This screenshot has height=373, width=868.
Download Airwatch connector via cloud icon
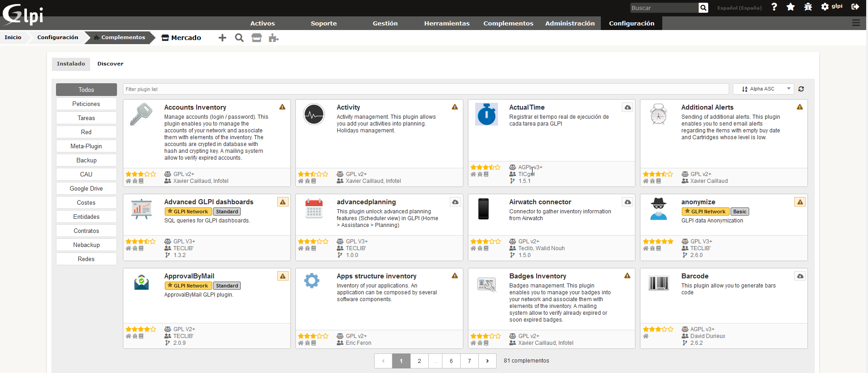coord(628,202)
